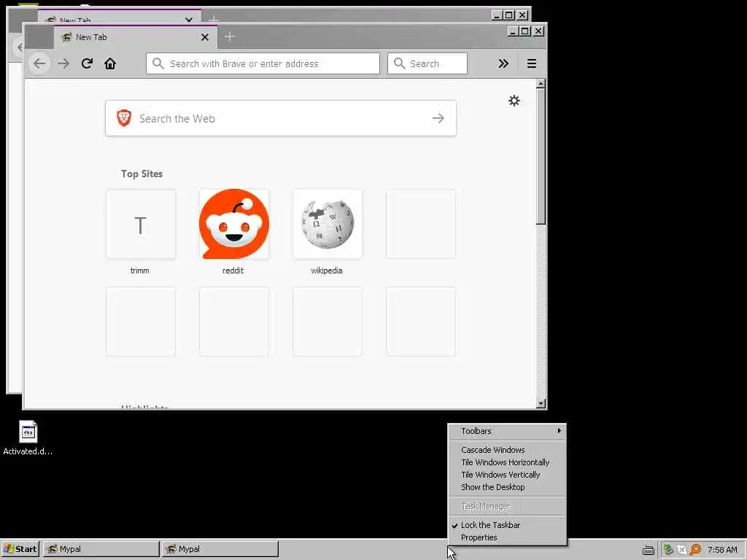Click the orange magnifier tray icon
The width and height of the screenshot is (747, 560).
coord(695,550)
